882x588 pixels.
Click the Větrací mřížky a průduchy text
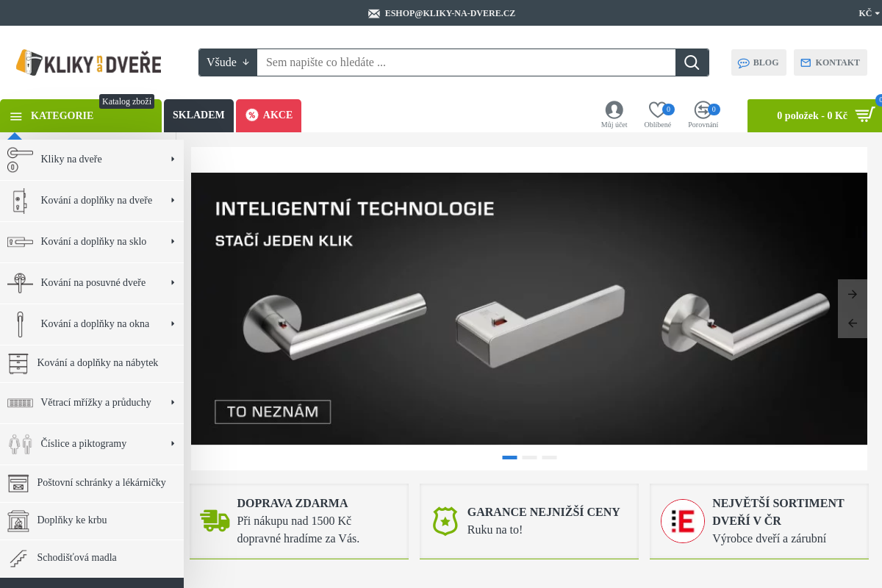coord(96,403)
